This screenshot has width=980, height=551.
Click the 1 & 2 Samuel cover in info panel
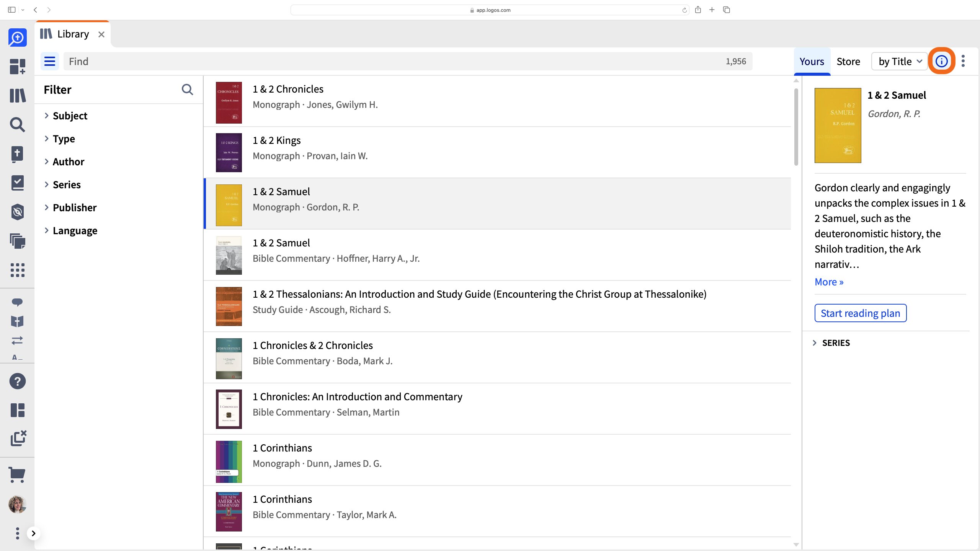838,126
